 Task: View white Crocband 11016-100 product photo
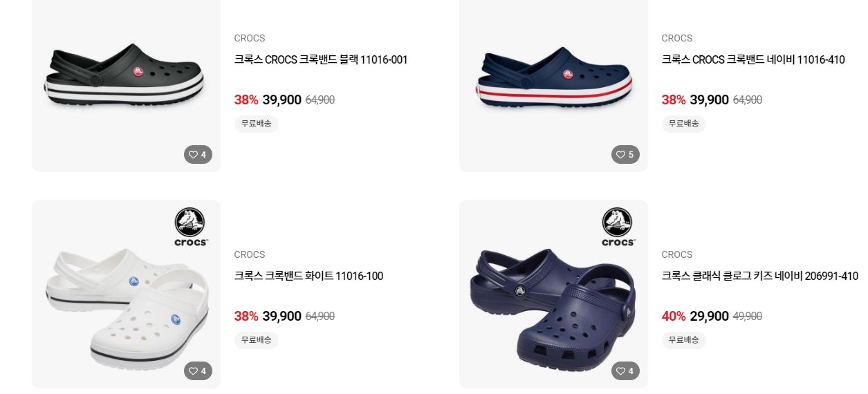click(126, 294)
